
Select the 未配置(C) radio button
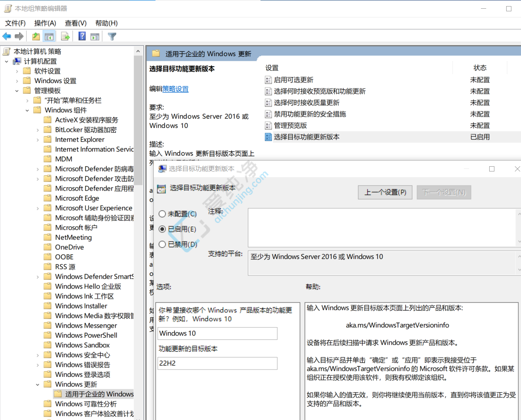click(x=162, y=214)
